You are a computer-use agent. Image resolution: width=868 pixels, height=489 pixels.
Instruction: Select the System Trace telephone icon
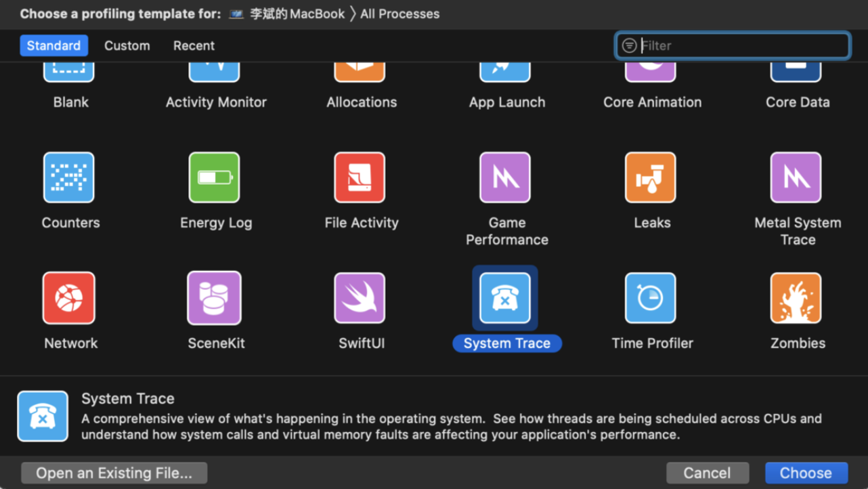click(505, 298)
